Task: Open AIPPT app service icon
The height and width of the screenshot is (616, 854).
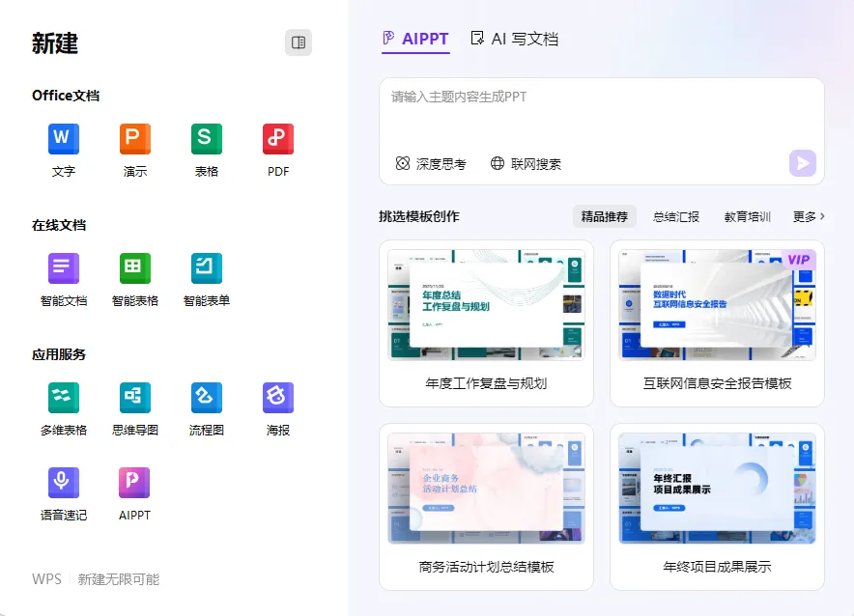Action: click(x=134, y=483)
